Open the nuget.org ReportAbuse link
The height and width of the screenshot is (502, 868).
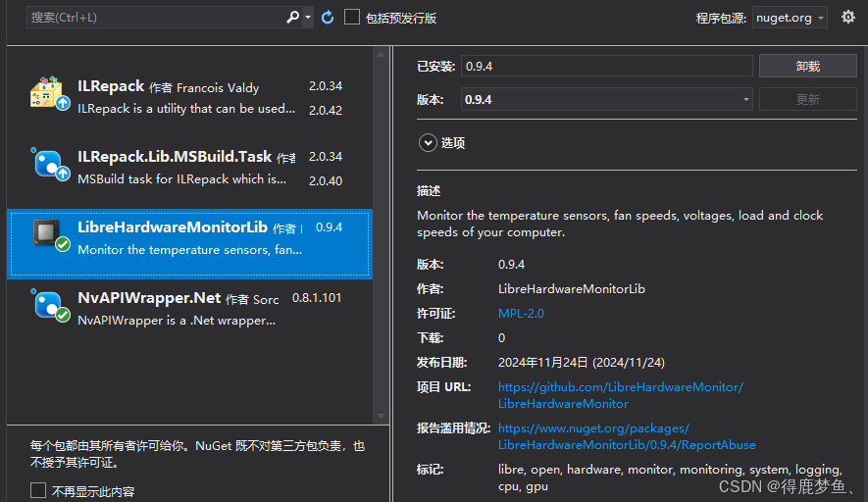pyautogui.click(x=627, y=436)
